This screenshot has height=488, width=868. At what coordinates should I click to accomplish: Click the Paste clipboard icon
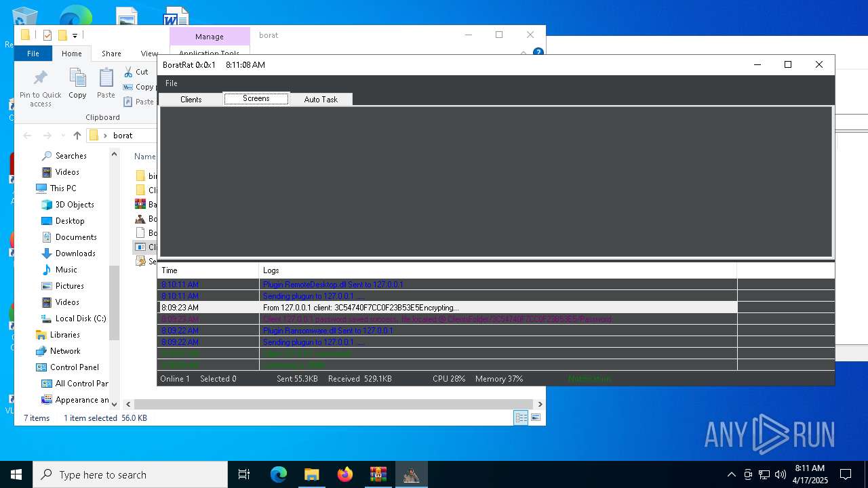[x=106, y=84]
